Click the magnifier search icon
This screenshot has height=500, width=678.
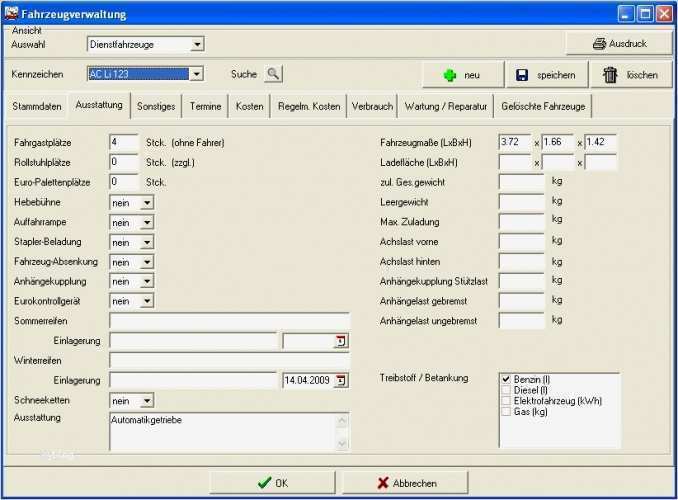(x=273, y=74)
